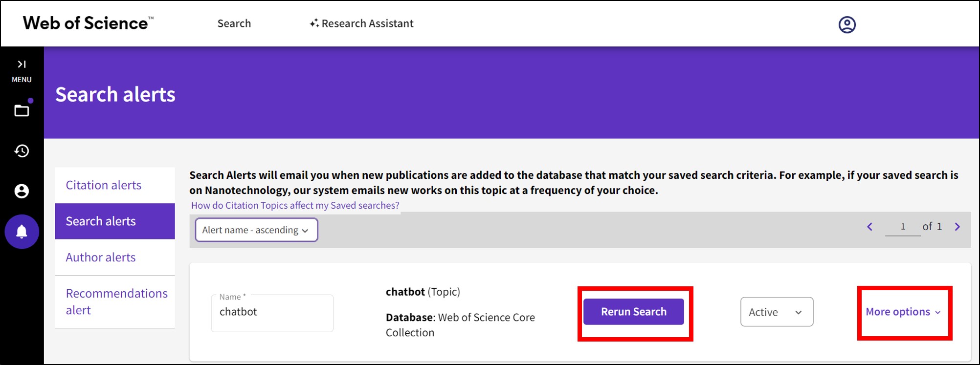Screen dimensions: 980x365
Task: Open the Alert name sort dropdown
Action: click(256, 230)
